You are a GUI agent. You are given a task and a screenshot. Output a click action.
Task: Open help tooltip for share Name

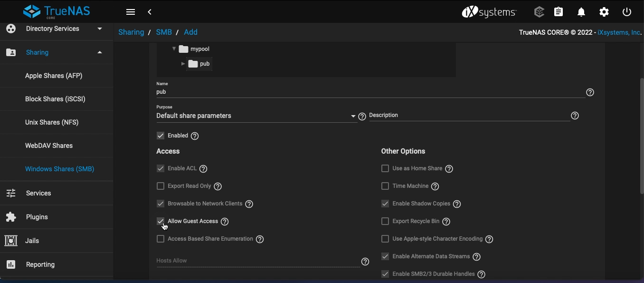tap(590, 92)
